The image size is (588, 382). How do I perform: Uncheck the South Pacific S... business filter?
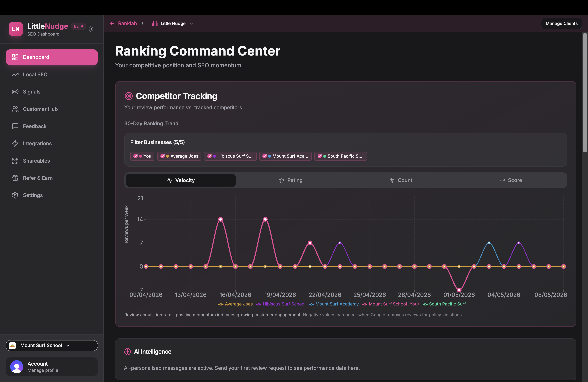click(x=340, y=156)
